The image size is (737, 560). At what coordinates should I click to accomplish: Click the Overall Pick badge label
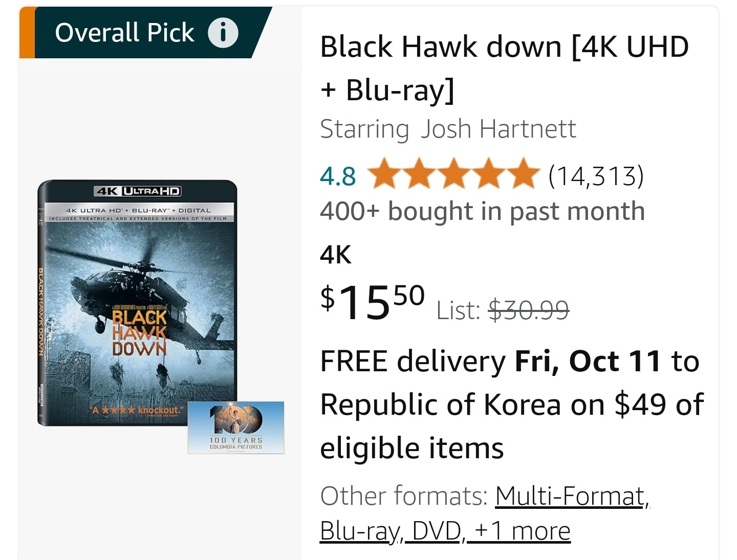pyautogui.click(x=124, y=33)
